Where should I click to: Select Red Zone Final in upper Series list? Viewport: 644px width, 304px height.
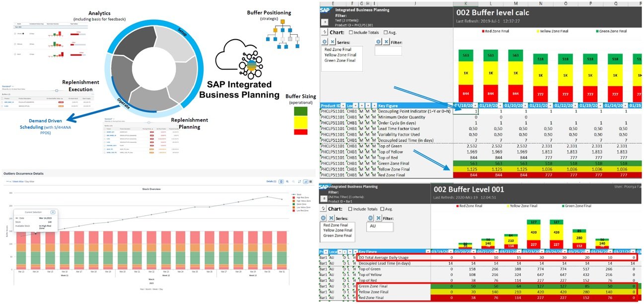click(338, 49)
